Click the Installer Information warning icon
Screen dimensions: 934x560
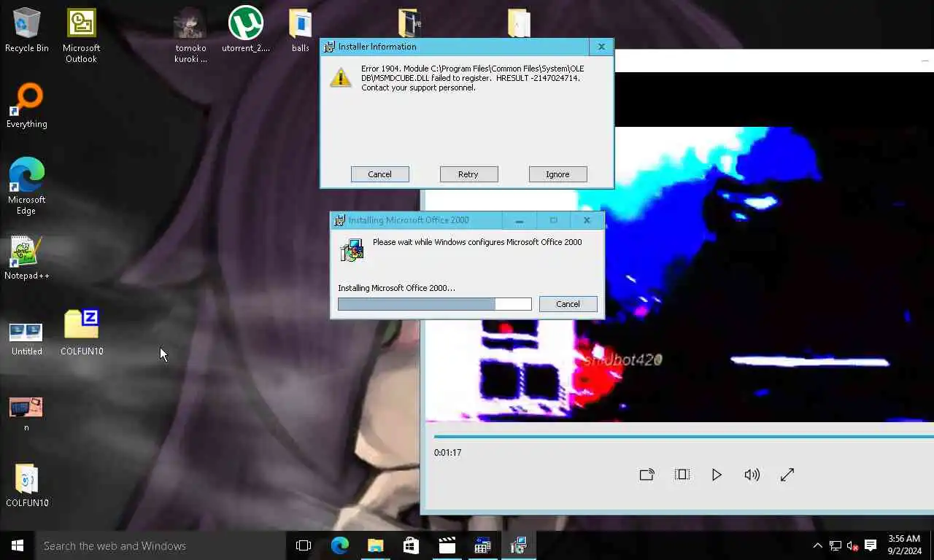pyautogui.click(x=341, y=77)
